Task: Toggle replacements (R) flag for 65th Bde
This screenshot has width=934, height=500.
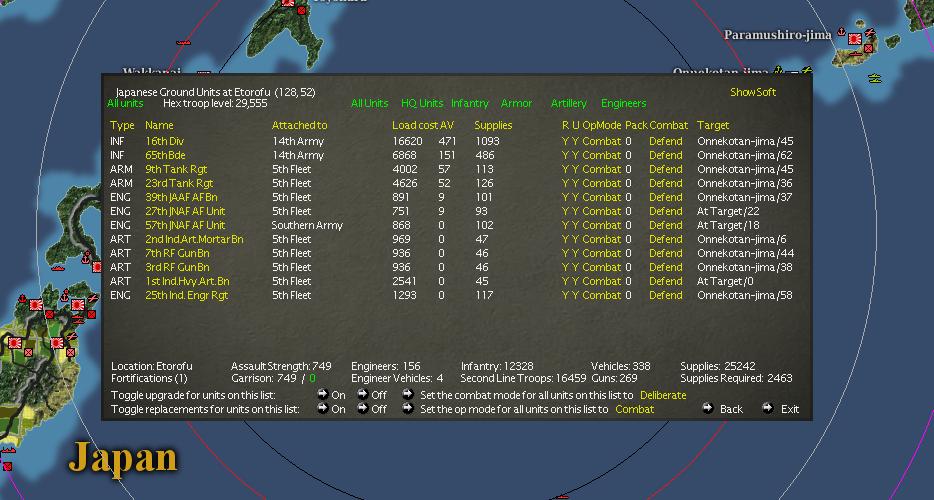Action: 565,155
